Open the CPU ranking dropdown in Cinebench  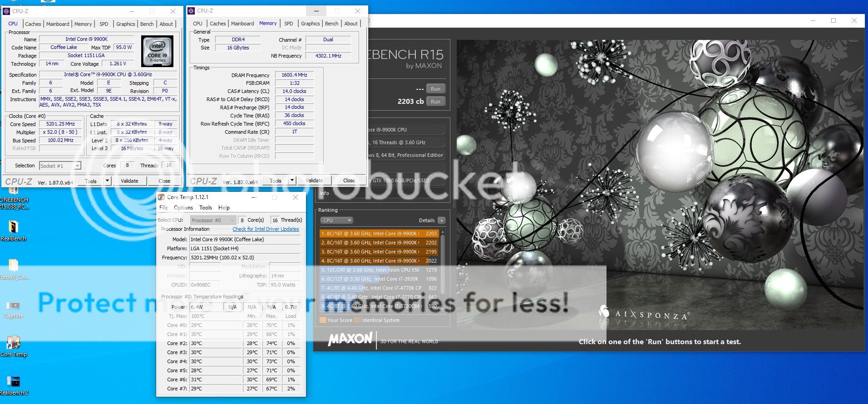(x=336, y=220)
